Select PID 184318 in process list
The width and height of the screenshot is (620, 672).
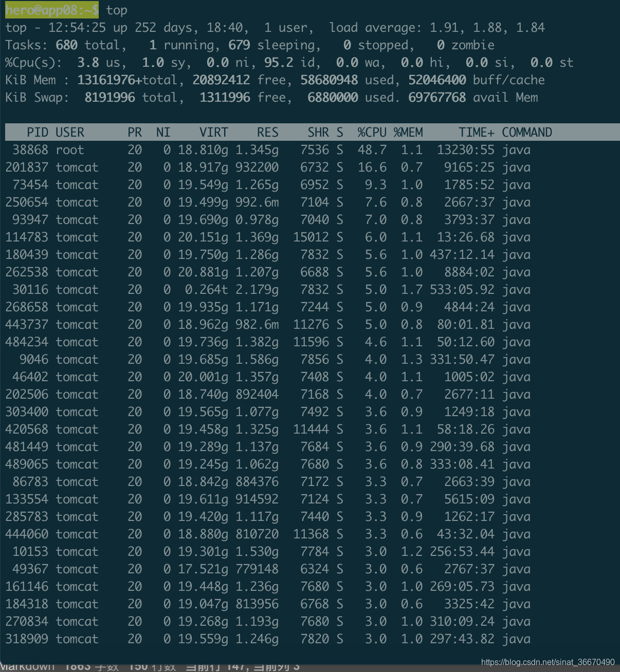pos(27,604)
